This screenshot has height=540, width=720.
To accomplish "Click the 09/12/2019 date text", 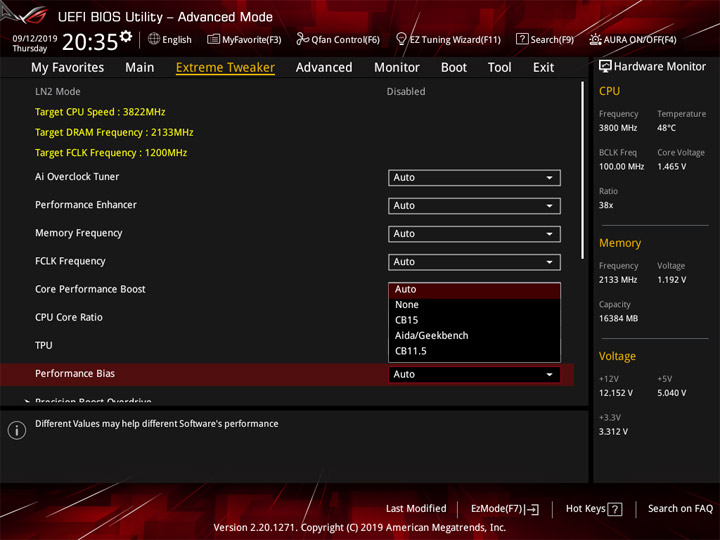I will pyautogui.click(x=35, y=38).
